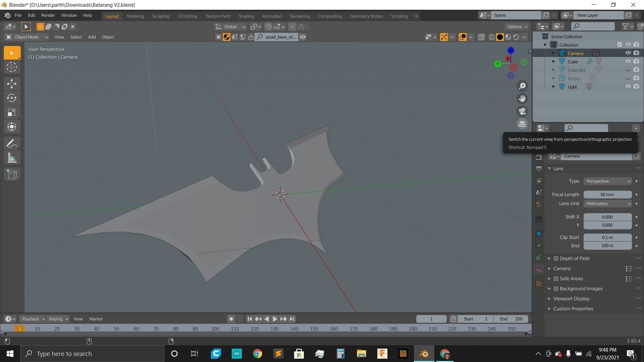Click the current frame field
Image resolution: width=644 pixels, height=362 pixels.
click(x=431, y=319)
